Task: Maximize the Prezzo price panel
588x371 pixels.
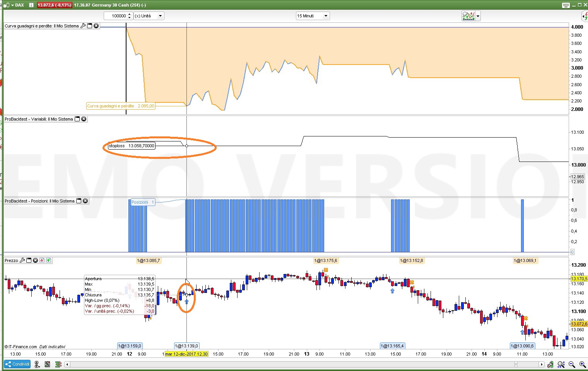Action: coord(29,260)
